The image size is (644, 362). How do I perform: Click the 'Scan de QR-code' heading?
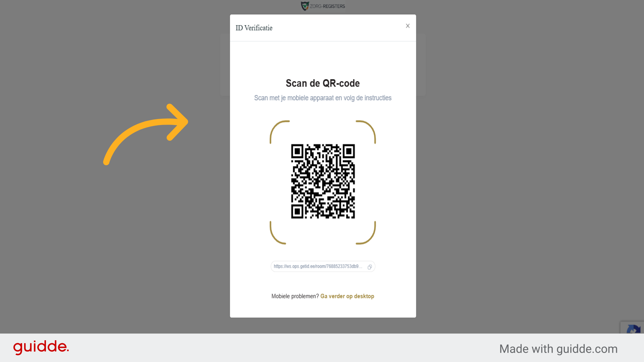323,83
